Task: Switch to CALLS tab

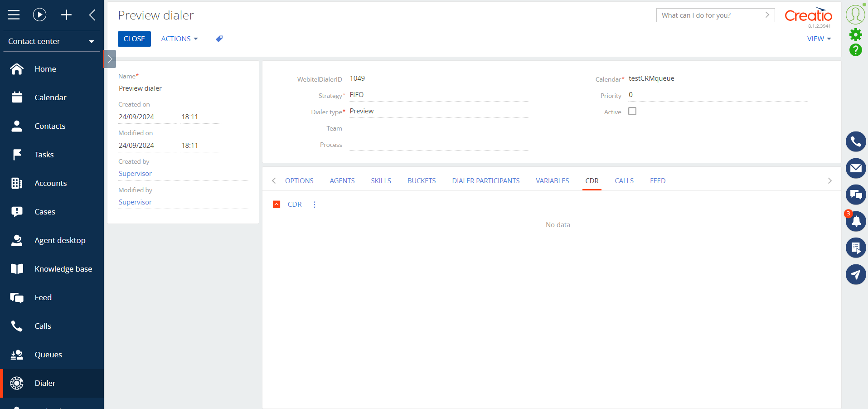Action: click(624, 181)
